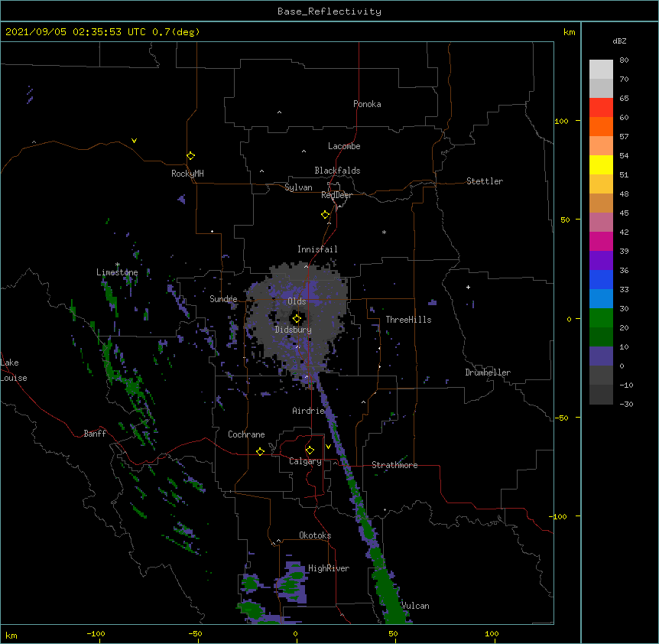Screen dimensions: 659x644
Task: Pick the bright green 20–30 dBZ legend swatch
Action: pyautogui.click(x=601, y=318)
